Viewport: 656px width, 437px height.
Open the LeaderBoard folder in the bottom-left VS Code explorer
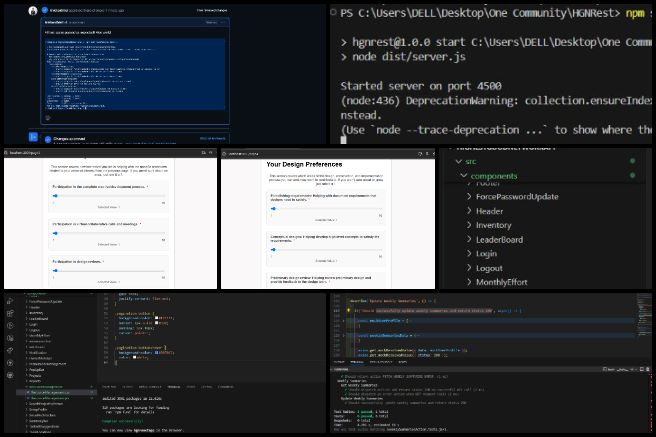tap(38, 319)
